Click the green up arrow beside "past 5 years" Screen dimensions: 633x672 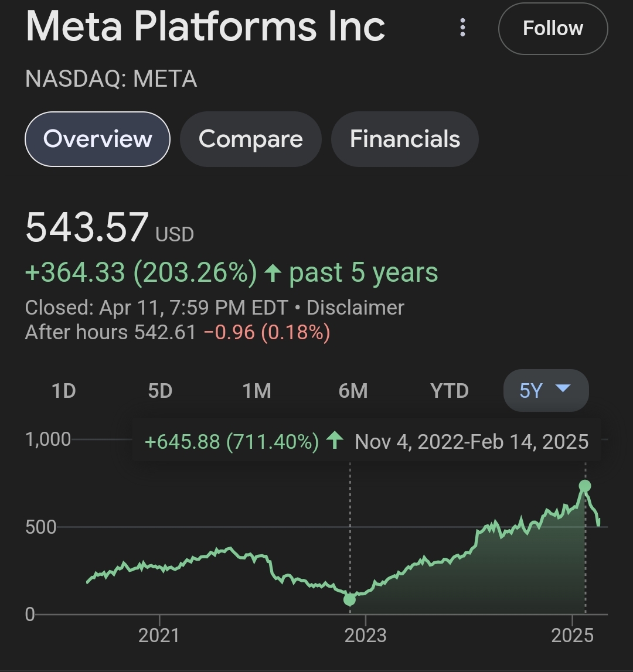[272, 272]
